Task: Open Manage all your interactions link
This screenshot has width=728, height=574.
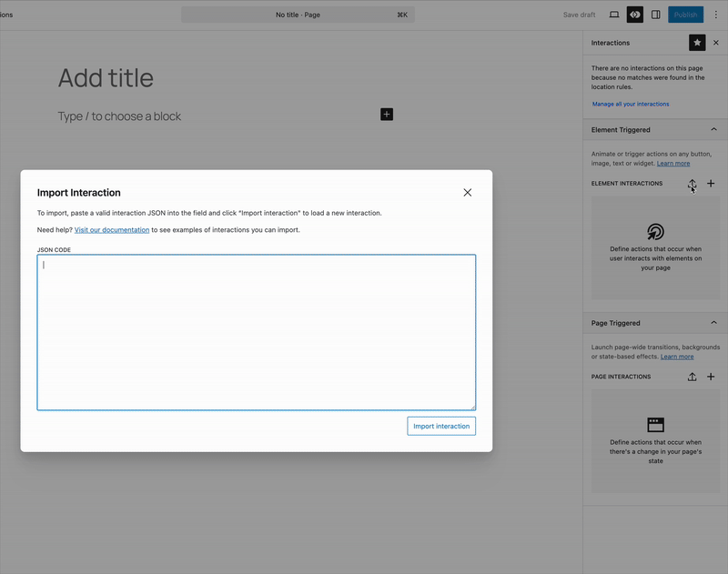Action: click(x=631, y=104)
